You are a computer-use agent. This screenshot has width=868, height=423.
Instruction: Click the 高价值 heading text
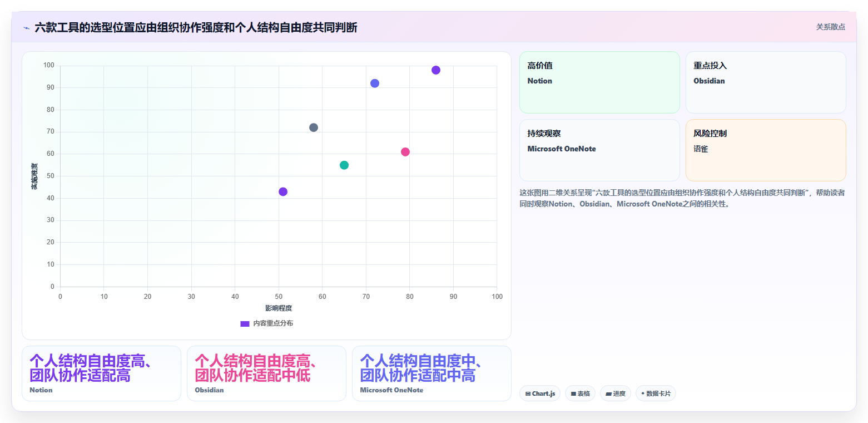pos(540,66)
